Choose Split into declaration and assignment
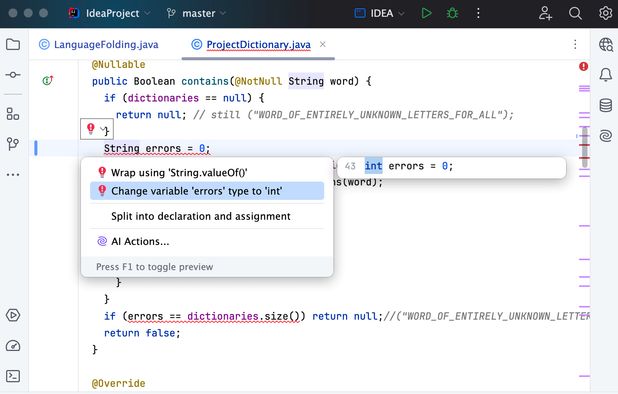The image size is (618, 394). 207,216
